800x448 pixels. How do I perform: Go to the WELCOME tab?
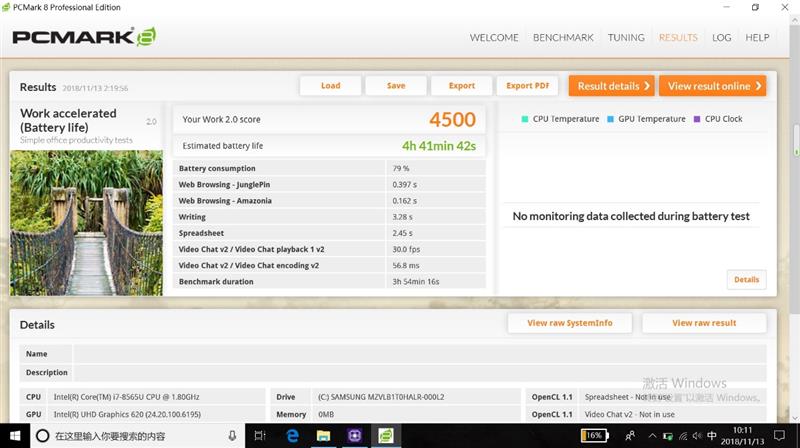(494, 38)
